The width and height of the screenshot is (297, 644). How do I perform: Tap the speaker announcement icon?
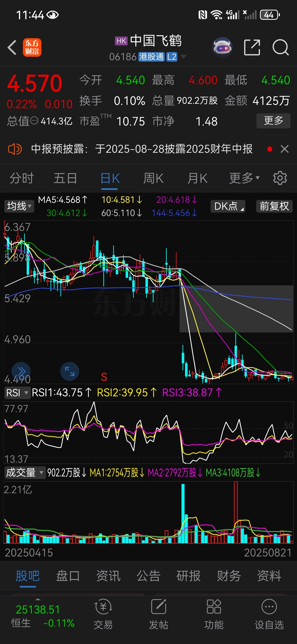pos(15,149)
